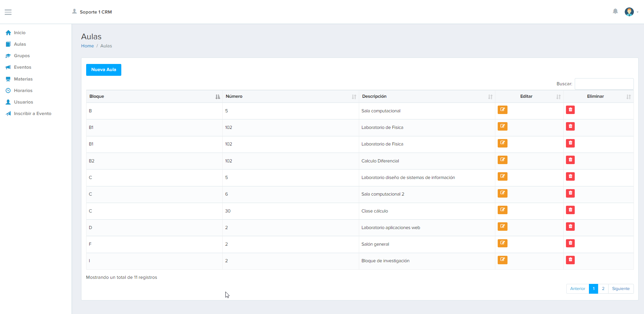The height and width of the screenshot is (314, 644).
Task: Open the edit icon for Bloque de investigación
Action: [x=502, y=260]
